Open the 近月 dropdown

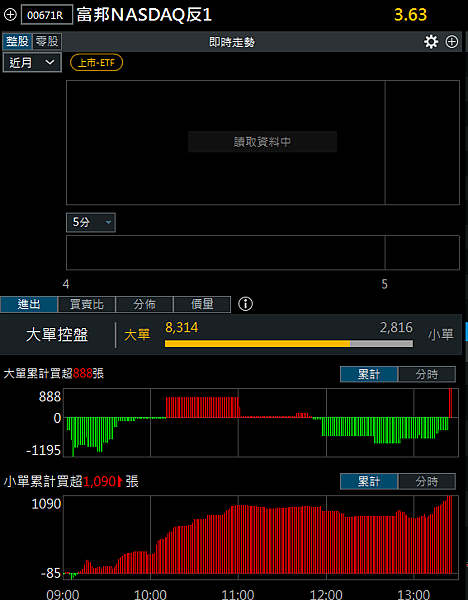click(x=32, y=62)
